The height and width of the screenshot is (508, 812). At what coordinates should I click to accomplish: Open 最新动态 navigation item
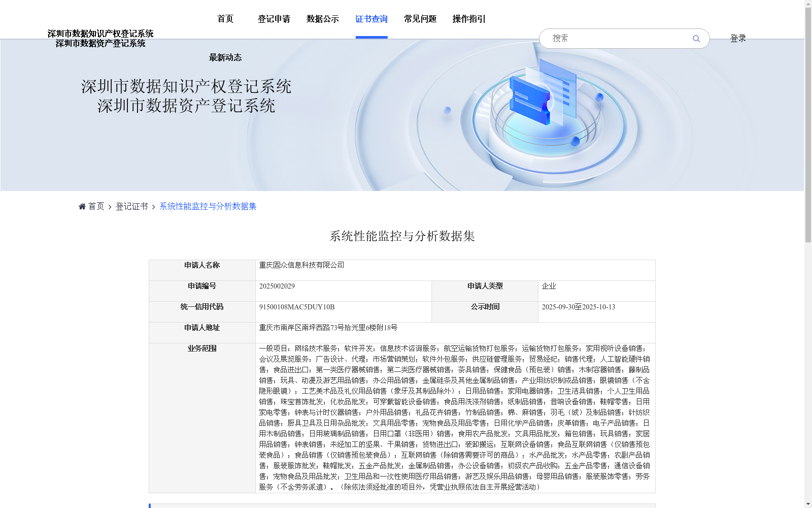[225, 57]
